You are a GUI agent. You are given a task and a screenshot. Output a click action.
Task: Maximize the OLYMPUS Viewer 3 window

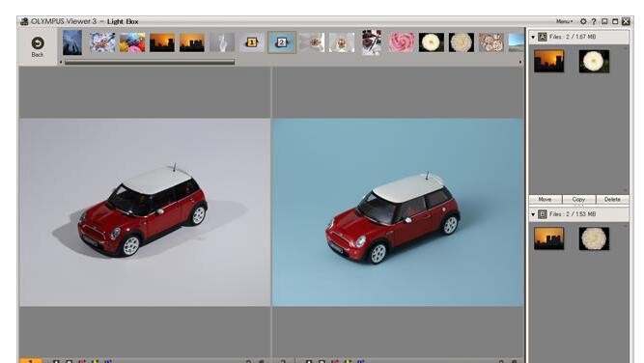[615, 21]
